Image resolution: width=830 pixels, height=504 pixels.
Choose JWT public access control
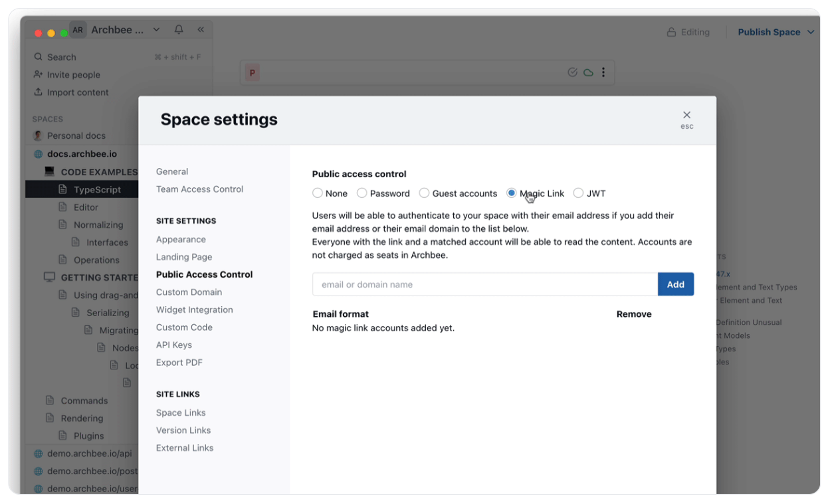click(x=578, y=193)
